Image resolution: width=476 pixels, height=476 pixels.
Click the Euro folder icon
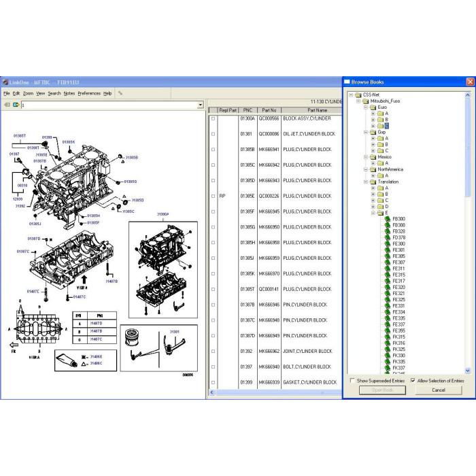pyautogui.click(x=373, y=107)
